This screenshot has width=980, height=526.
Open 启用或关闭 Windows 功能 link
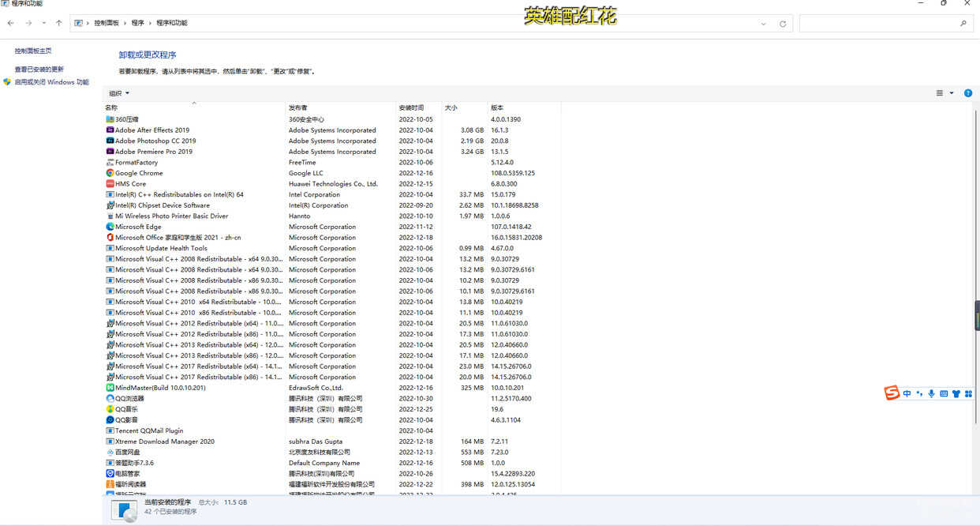(51, 82)
